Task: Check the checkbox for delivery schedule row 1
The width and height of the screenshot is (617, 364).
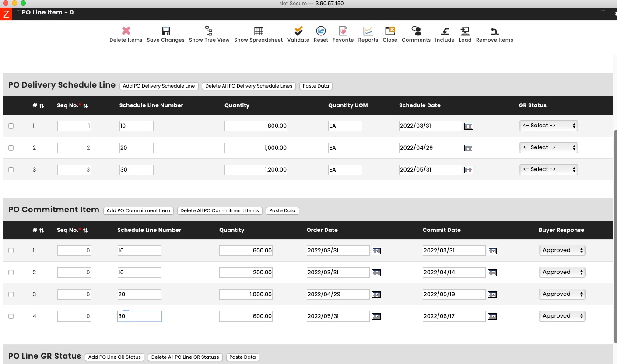Action: click(11, 126)
